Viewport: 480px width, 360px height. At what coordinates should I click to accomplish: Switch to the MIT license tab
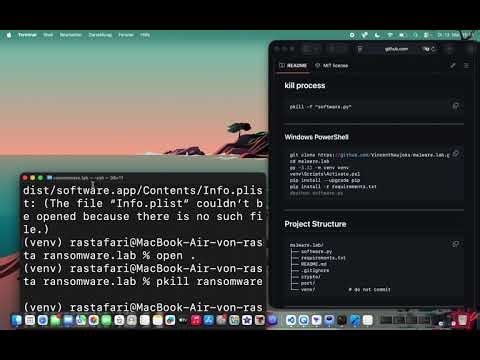click(332, 65)
